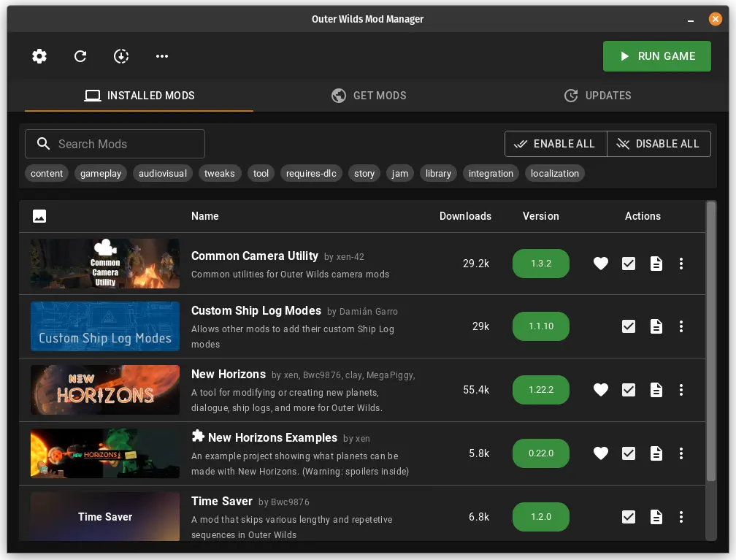Image resolution: width=736 pixels, height=560 pixels.
Task: Select the Time Saver mod title
Action: (222, 502)
